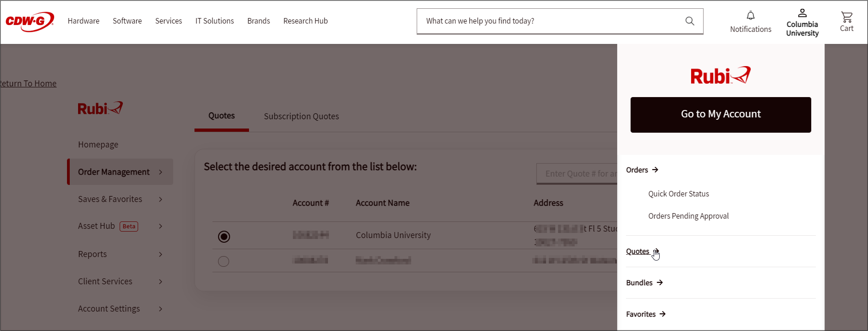Click the CDW-G logo
Image resolution: width=868 pixels, height=331 pixels.
(30, 21)
